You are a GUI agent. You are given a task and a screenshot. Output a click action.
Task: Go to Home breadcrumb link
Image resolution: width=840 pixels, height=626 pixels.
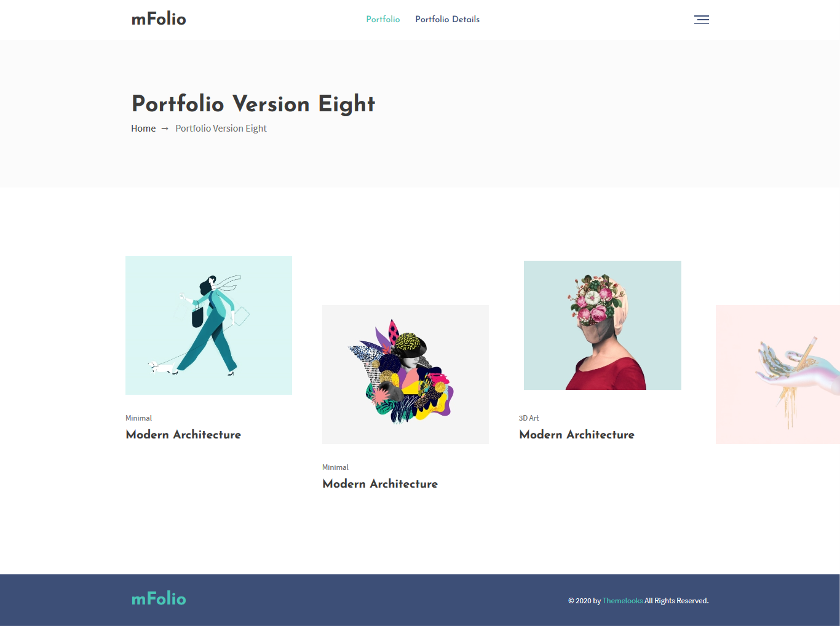[143, 129]
